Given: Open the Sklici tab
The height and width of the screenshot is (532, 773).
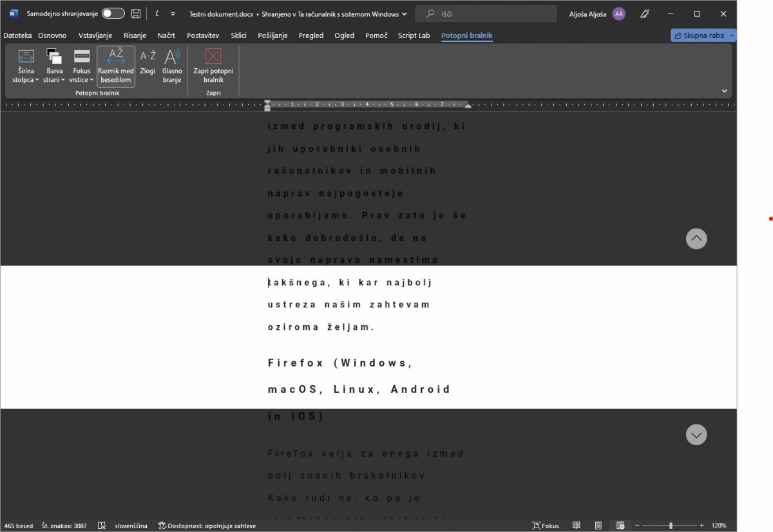Looking at the screenshot, I should click(x=238, y=35).
